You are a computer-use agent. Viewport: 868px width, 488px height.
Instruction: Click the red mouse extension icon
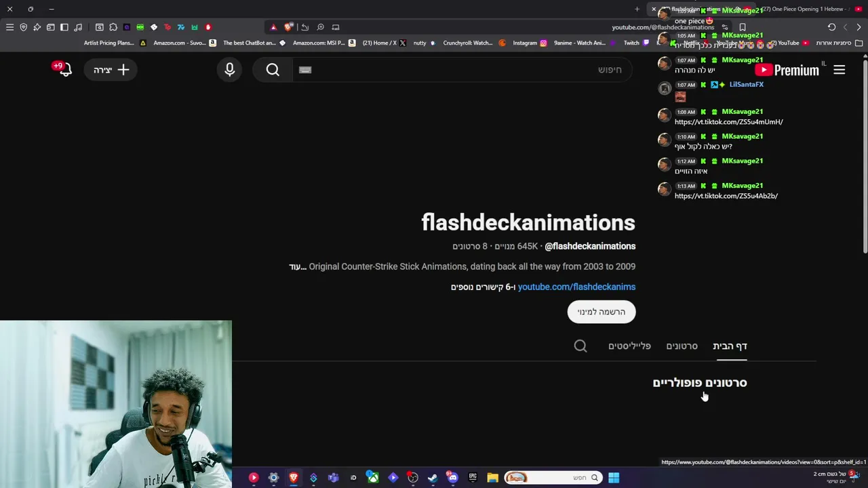click(208, 27)
